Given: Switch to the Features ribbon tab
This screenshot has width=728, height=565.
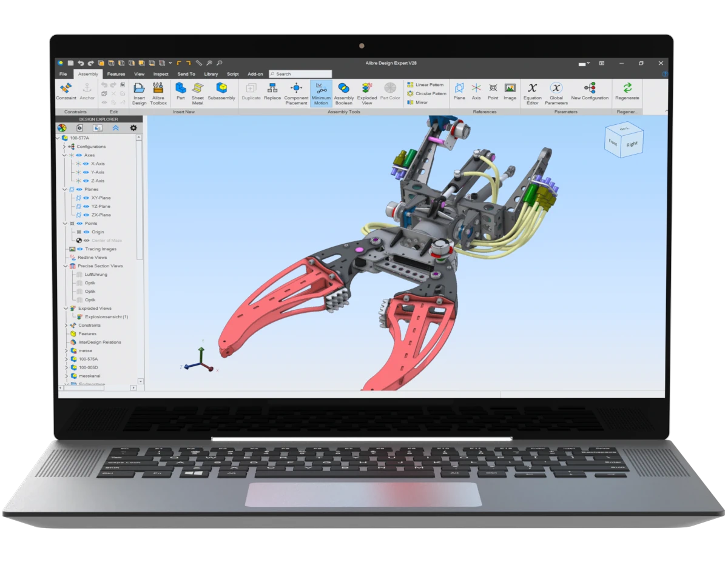Looking at the screenshot, I should [116, 74].
